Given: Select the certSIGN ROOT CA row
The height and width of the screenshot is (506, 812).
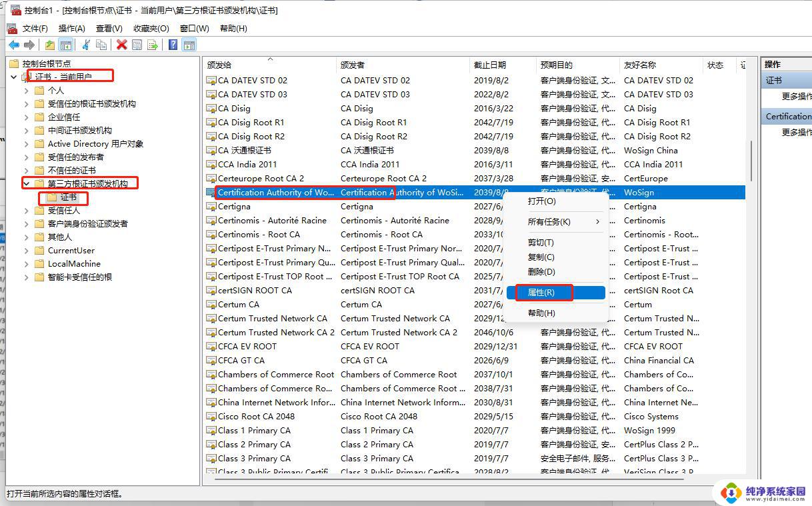Looking at the screenshot, I should click(x=475, y=290).
